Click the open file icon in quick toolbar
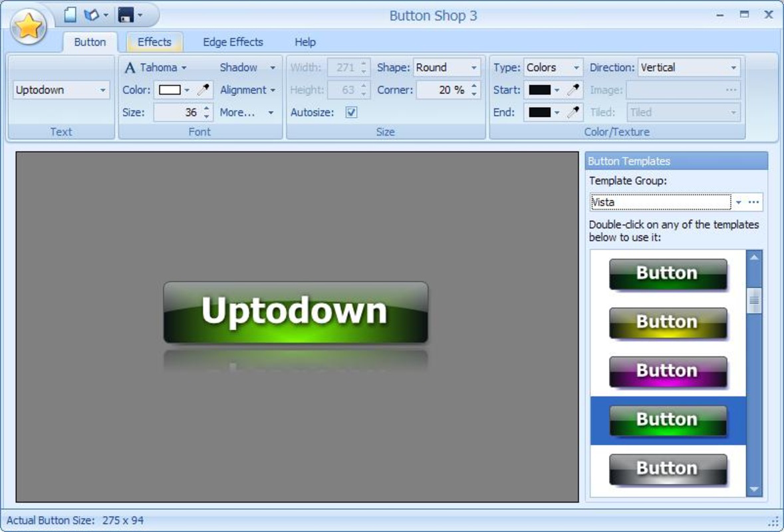Image resolution: width=784 pixels, height=532 pixels. 91,15
